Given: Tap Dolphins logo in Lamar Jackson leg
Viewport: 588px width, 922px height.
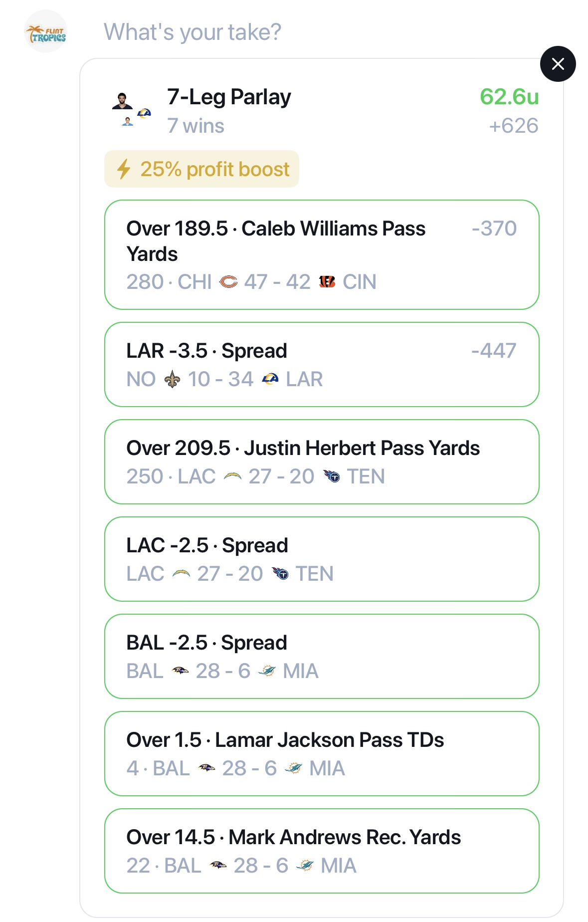Looking at the screenshot, I should [x=293, y=768].
